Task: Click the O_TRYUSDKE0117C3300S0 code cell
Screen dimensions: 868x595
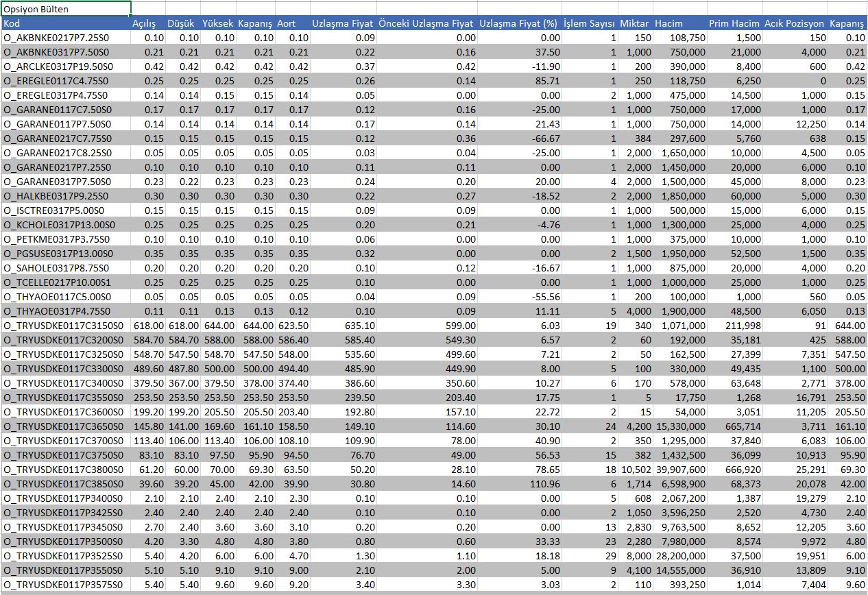Action: [x=66, y=369]
